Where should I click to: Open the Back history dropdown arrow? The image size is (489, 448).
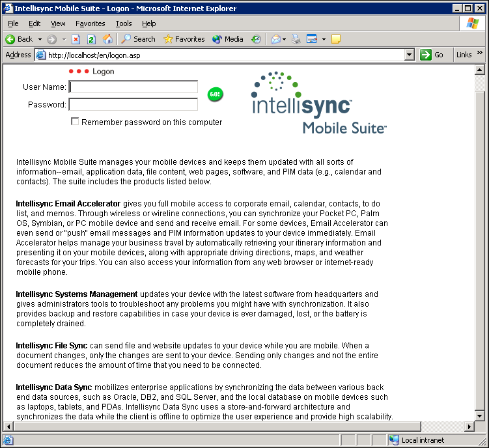tap(40, 39)
